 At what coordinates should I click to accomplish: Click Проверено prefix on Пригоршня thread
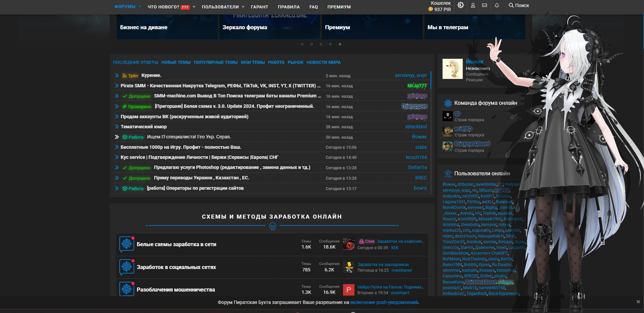click(137, 106)
